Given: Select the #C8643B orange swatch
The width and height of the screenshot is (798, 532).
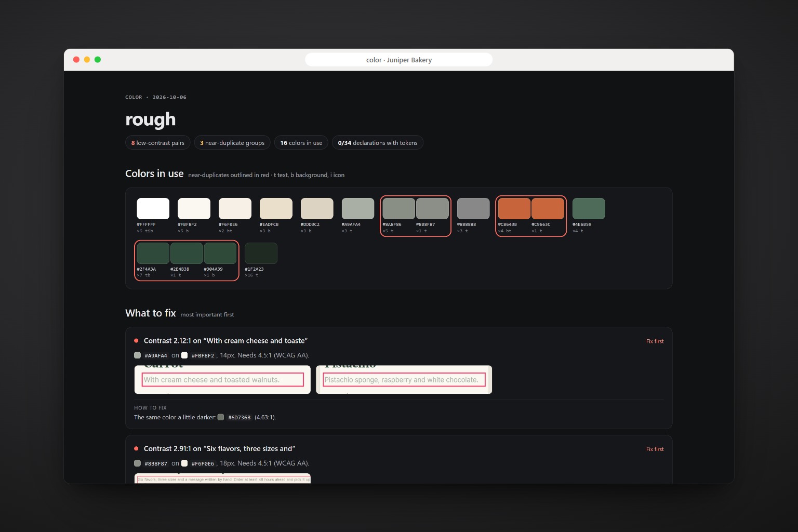Looking at the screenshot, I should pos(514,208).
